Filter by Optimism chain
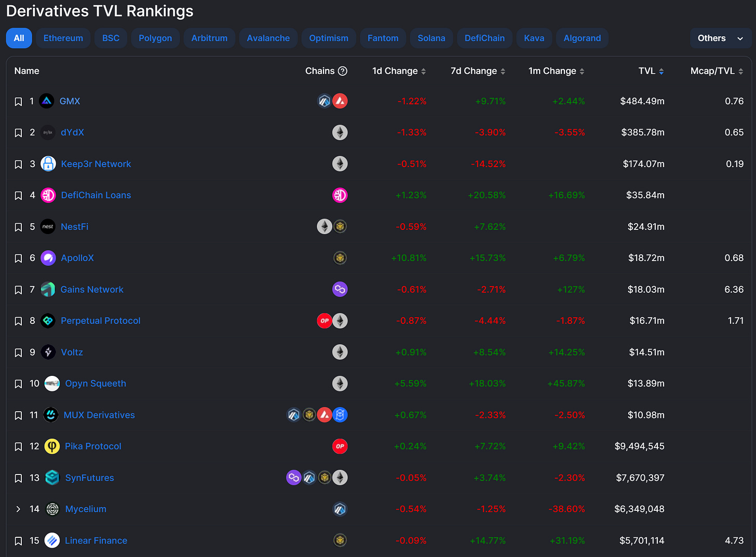 [x=329, y=38]
